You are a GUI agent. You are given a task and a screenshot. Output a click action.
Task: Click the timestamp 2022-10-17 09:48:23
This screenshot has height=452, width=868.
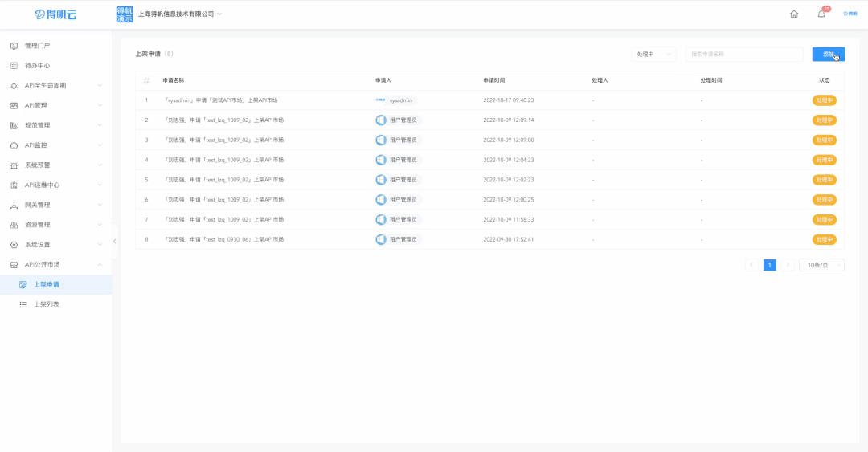click(509, 100)
